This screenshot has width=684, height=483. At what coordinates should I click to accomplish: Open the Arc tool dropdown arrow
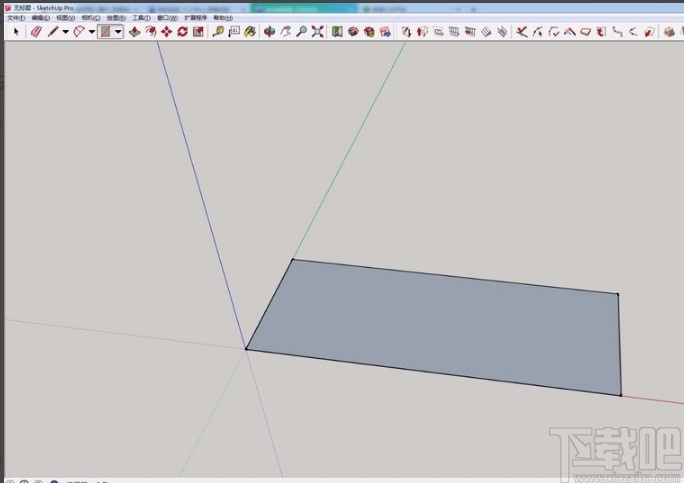click(92, 31)
